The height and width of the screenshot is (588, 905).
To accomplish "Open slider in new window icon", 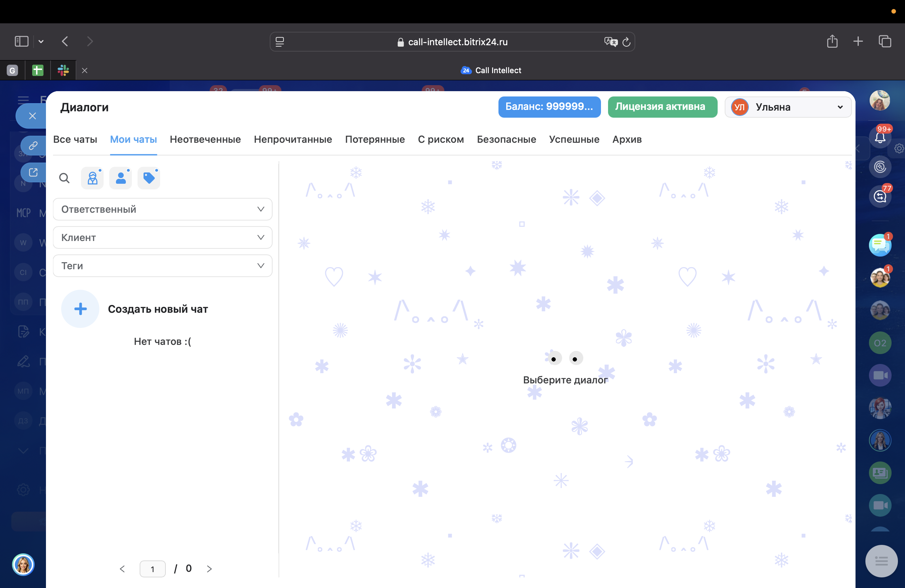I will (x=34, y=172).
